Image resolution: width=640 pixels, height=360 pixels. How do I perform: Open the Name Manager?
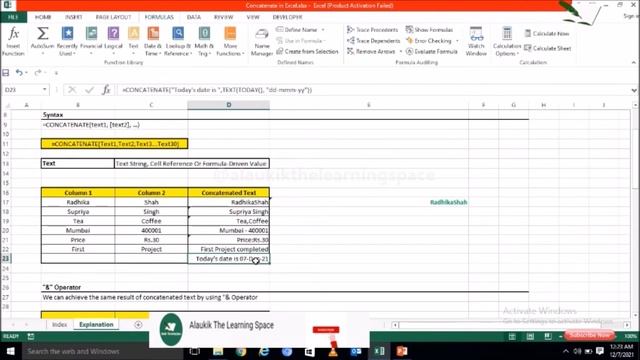click(x=262, y=42)
